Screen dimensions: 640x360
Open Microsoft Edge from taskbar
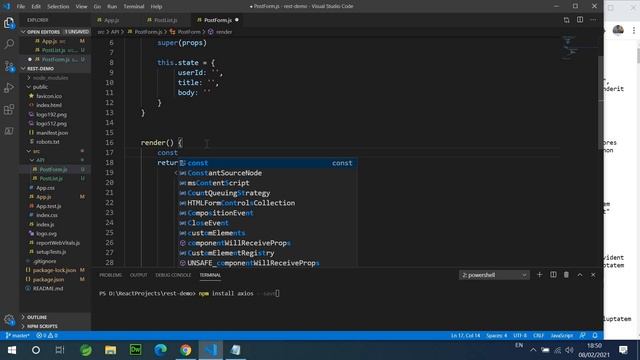[160, 350]
